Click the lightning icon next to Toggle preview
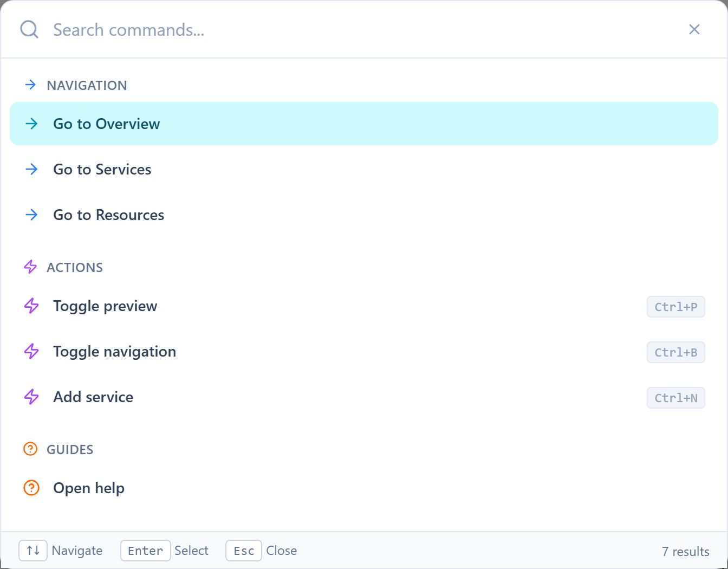 [31, 306]
